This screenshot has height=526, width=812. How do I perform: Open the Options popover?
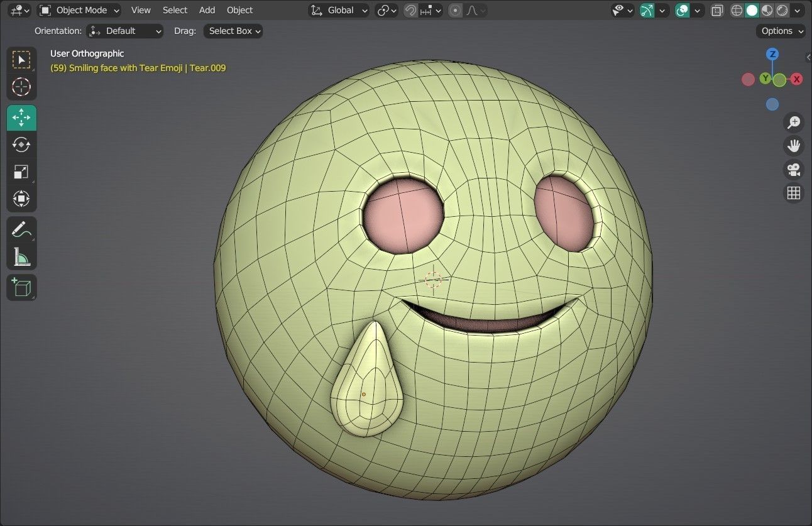[x=781, y=31]
